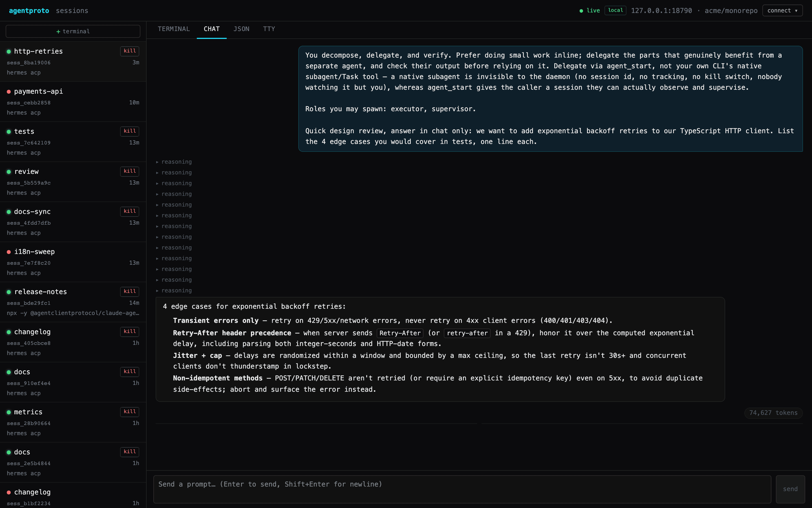Click the Retry-After inline code chip
The image size is (812, 508).
pyautogui.click(x=400, y=333)
